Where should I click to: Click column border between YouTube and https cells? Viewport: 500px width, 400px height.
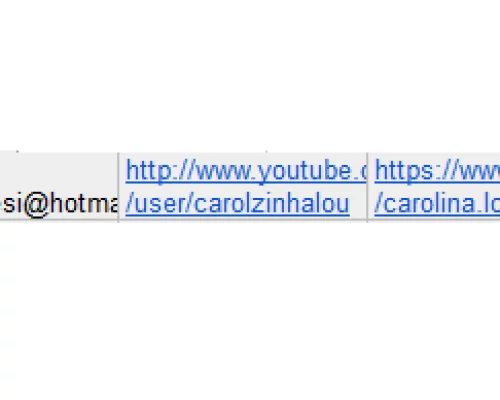pos(367,187)
